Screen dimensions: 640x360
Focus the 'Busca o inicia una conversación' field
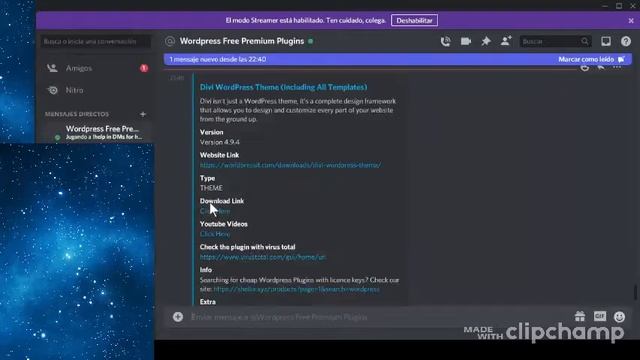(96, 41)
